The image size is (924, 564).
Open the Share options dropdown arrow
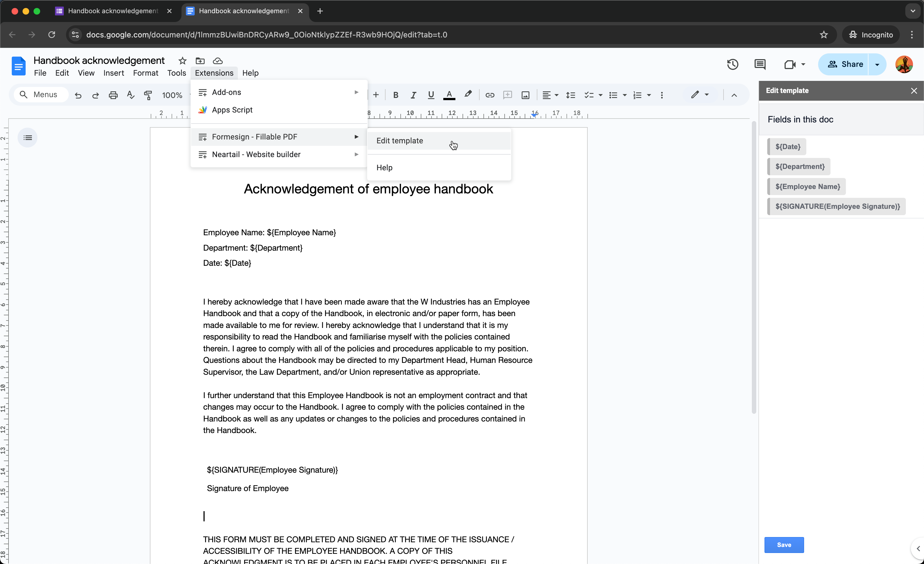point(877,65)
